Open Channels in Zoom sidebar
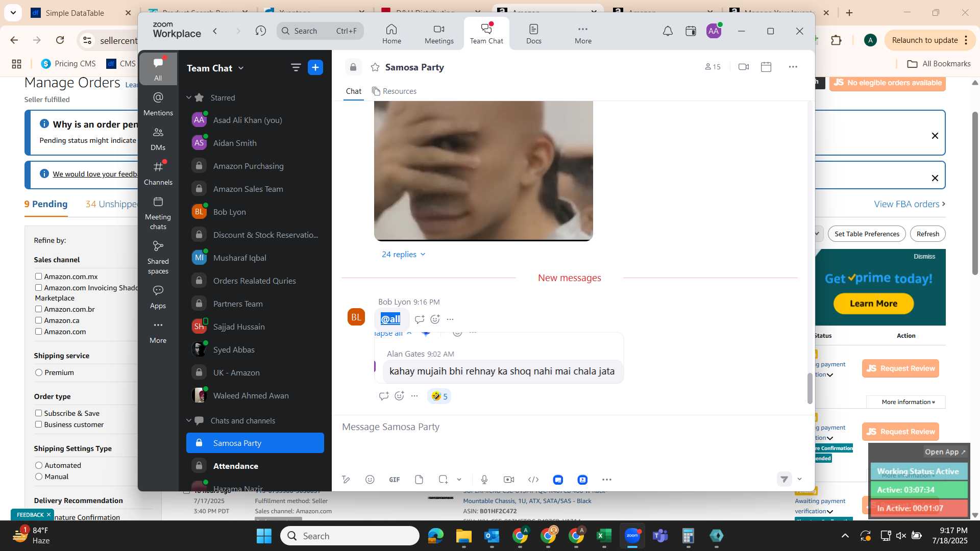 158,173
